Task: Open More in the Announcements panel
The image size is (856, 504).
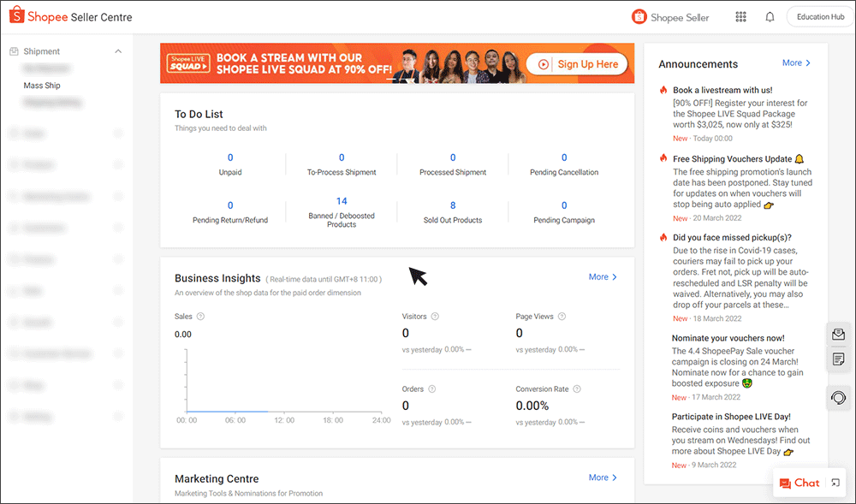Action: click(x=796, y=62)
